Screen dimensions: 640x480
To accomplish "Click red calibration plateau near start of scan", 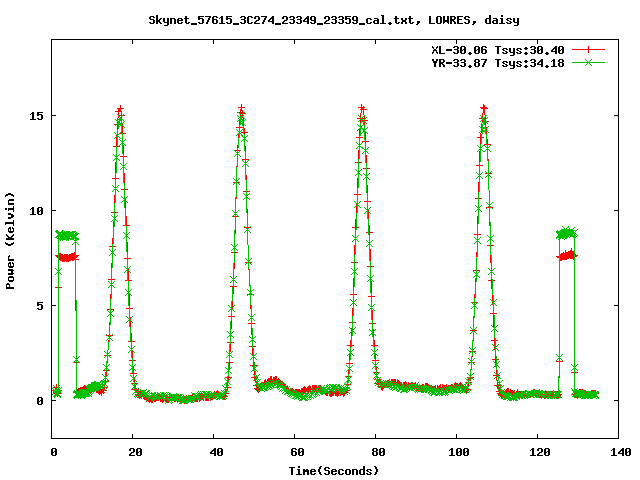I will [x=67, y=257].
